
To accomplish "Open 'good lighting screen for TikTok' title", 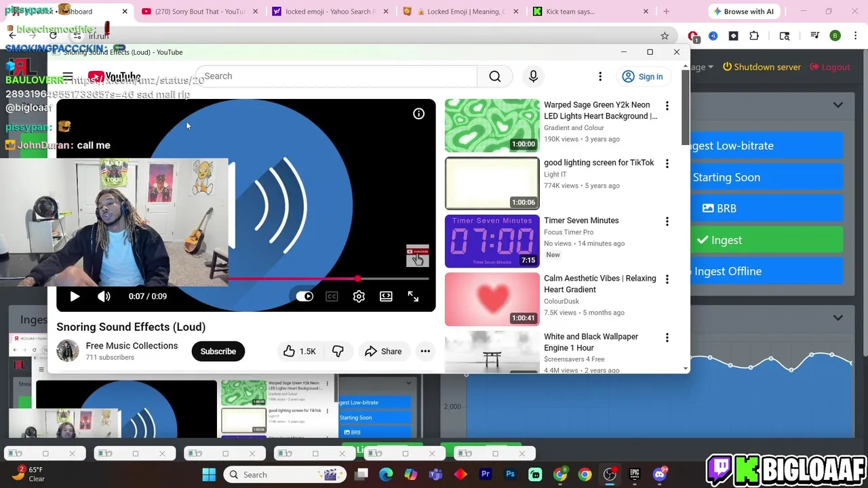I will tap(599, 163).
